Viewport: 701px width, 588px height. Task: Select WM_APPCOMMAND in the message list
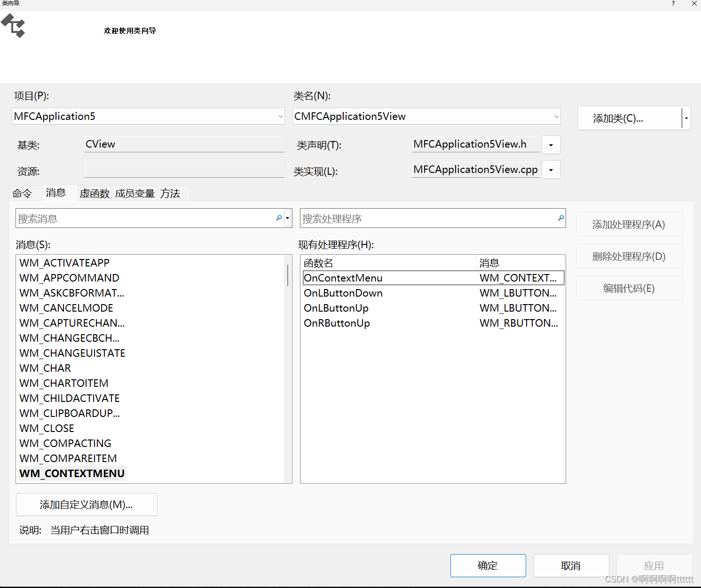tap(69, 278)
